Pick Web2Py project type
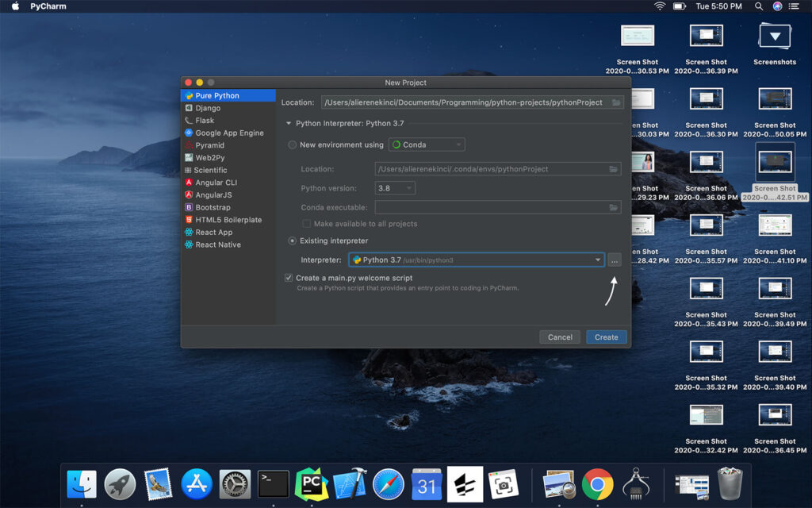The width and height of the screenshot is (812, 508). click(228, 158)
